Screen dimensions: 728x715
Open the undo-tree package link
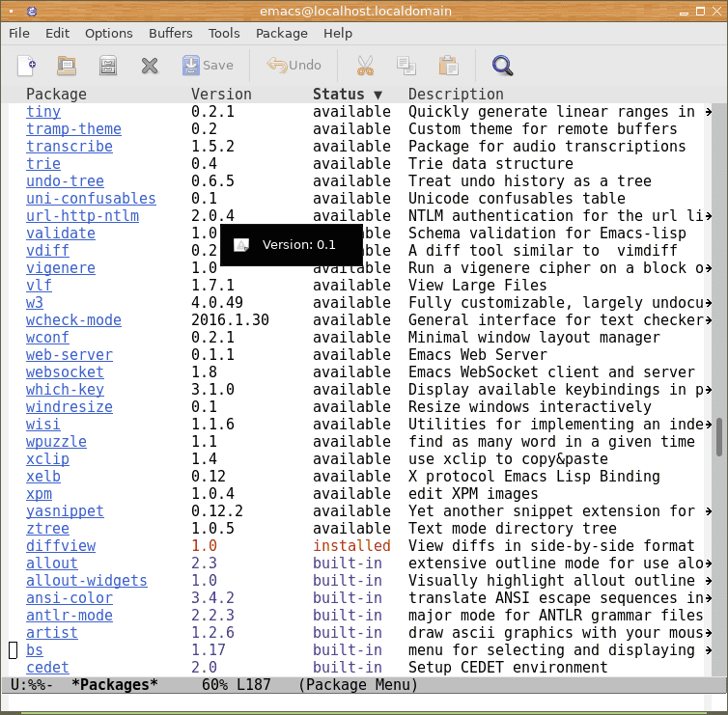click(65, 181)
